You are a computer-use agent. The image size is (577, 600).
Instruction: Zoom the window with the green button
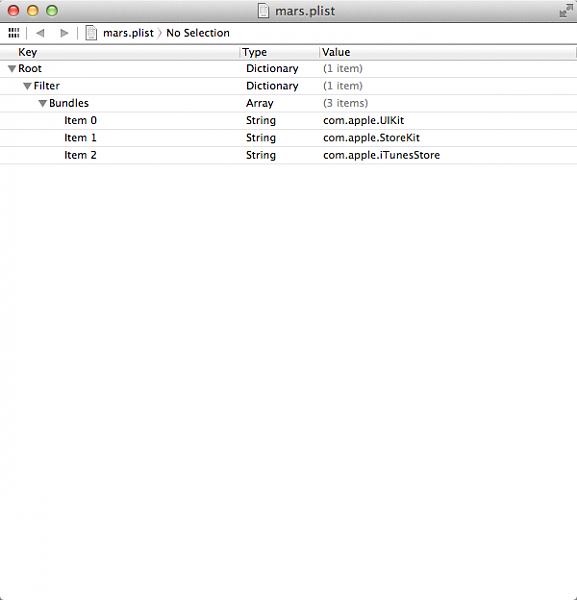point(52,10)
